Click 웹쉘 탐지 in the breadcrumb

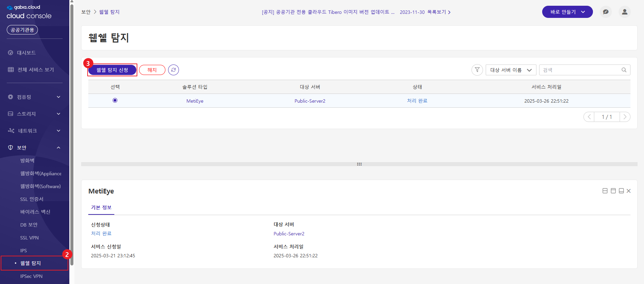[109, 12]
